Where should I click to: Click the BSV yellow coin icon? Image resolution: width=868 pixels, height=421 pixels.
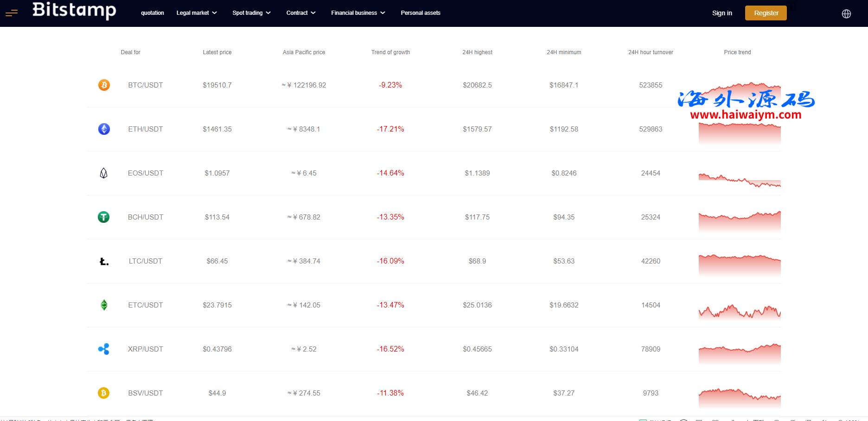[x=104, y=393]
